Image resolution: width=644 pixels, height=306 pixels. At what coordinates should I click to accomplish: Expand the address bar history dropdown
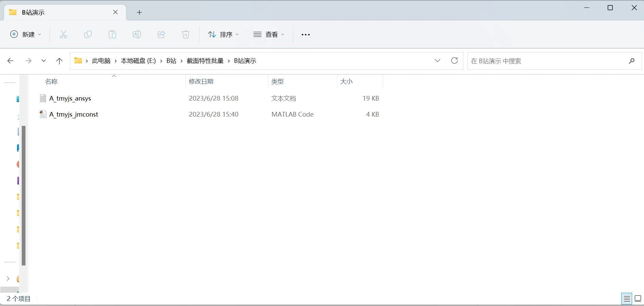point(437,61)
